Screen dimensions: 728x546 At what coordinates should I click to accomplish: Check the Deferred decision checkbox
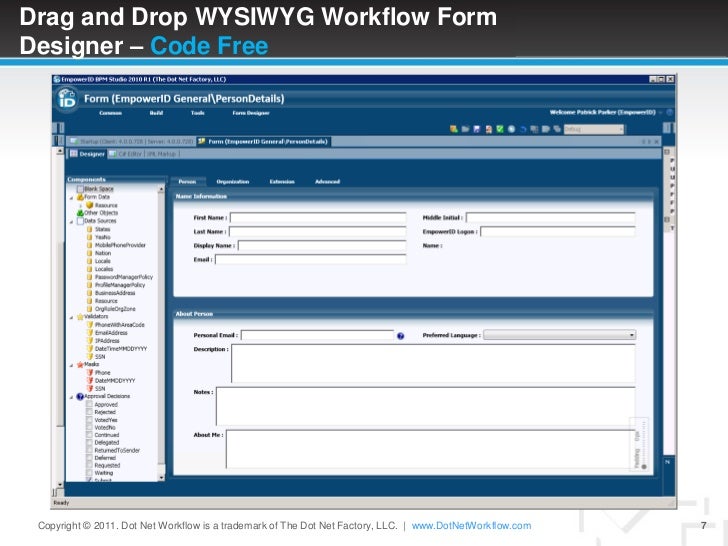pyautogui.click(x=89, y=458)
